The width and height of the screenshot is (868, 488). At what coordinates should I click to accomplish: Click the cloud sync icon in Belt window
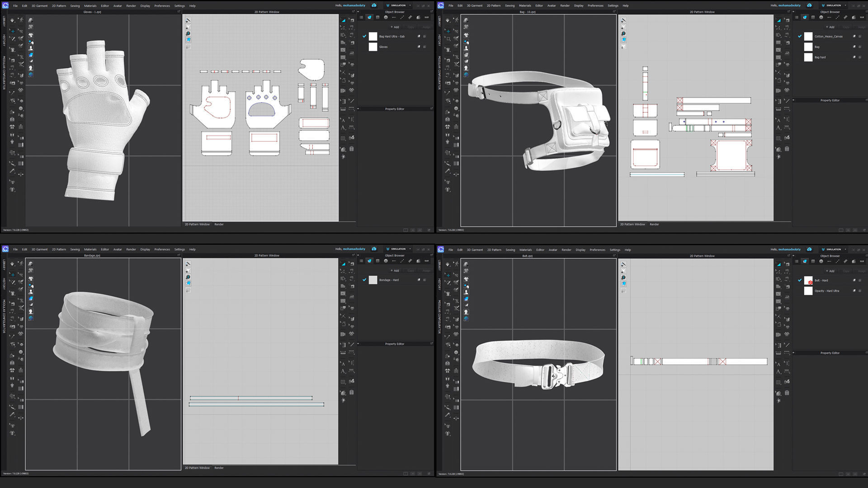point(809,249)
